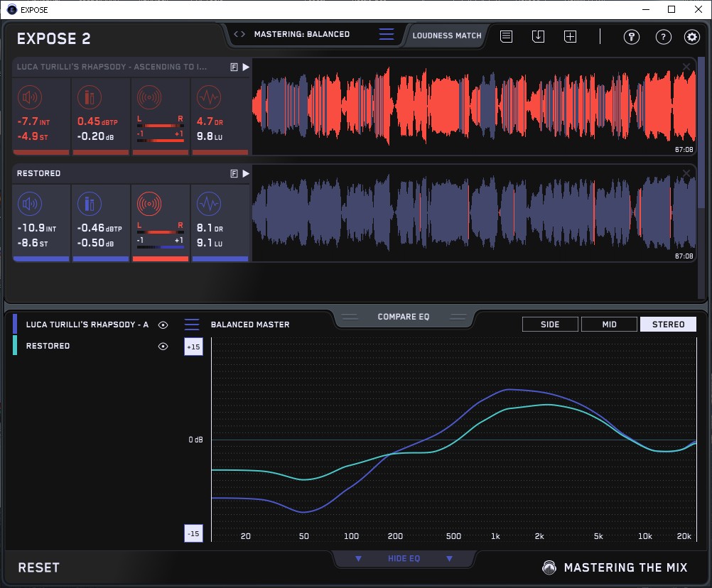Click the stereo phase icon on Restored track

point(149,204)
